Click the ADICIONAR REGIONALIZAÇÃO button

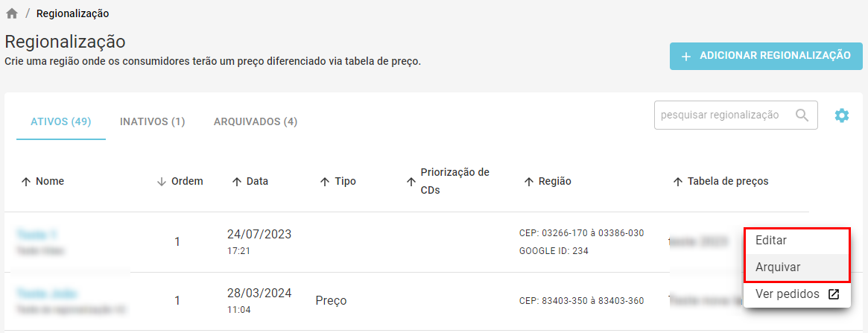coord(766,56)
